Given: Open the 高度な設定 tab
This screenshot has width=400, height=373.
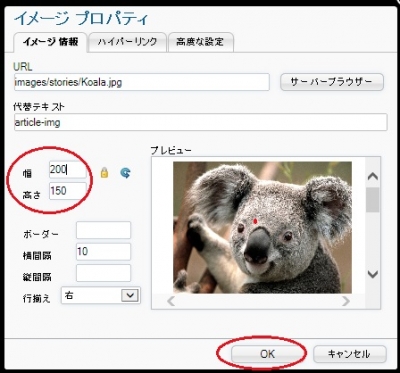Looking at the screenshot, I should tap(201, 42).
